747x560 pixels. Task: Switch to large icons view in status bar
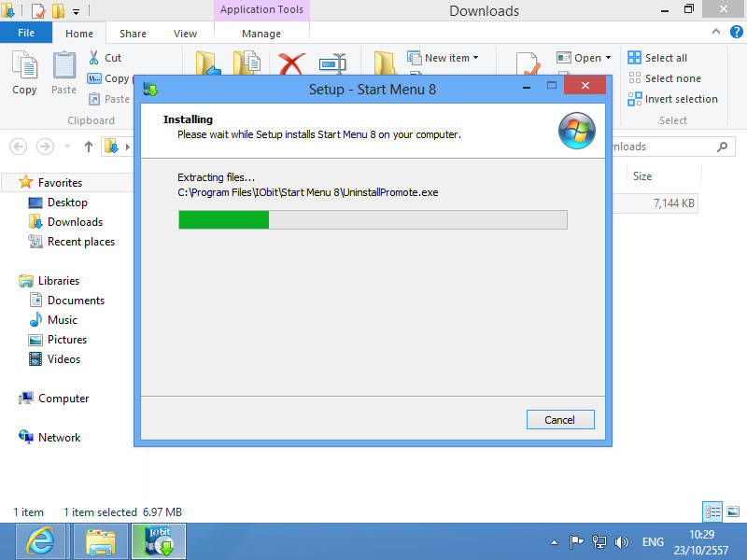click(733, 511)
